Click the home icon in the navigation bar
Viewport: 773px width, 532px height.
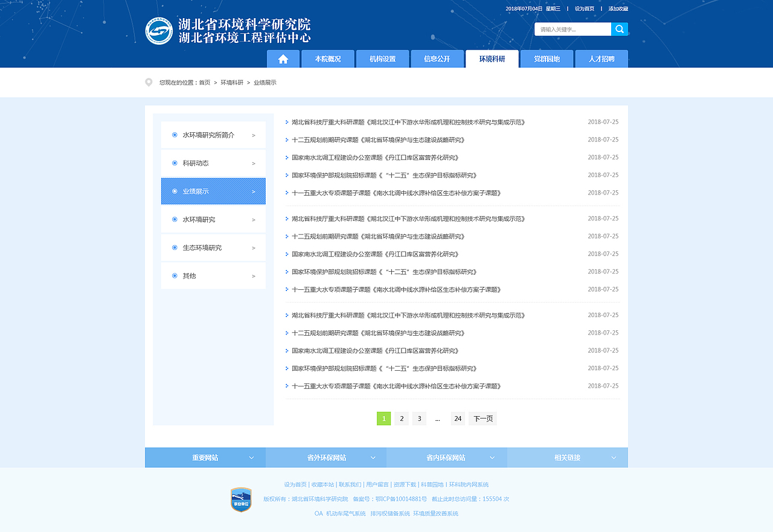pyautogui.click(x=283, y=59)
